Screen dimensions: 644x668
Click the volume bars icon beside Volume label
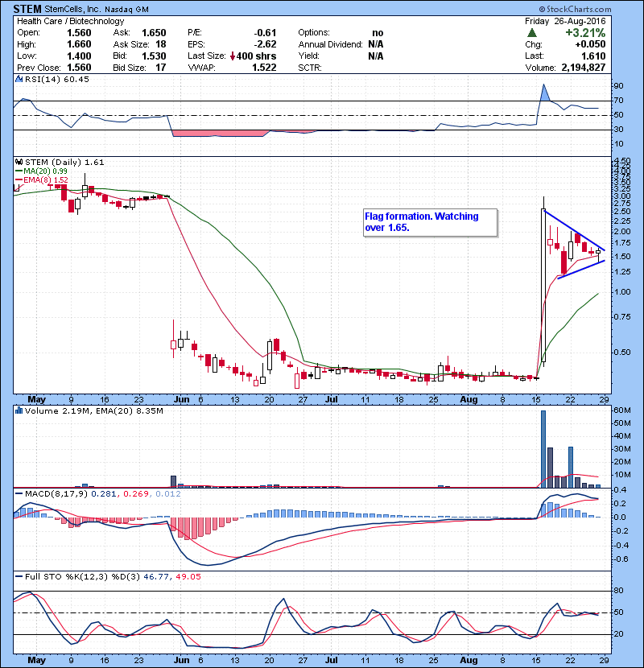pos(19,410)
